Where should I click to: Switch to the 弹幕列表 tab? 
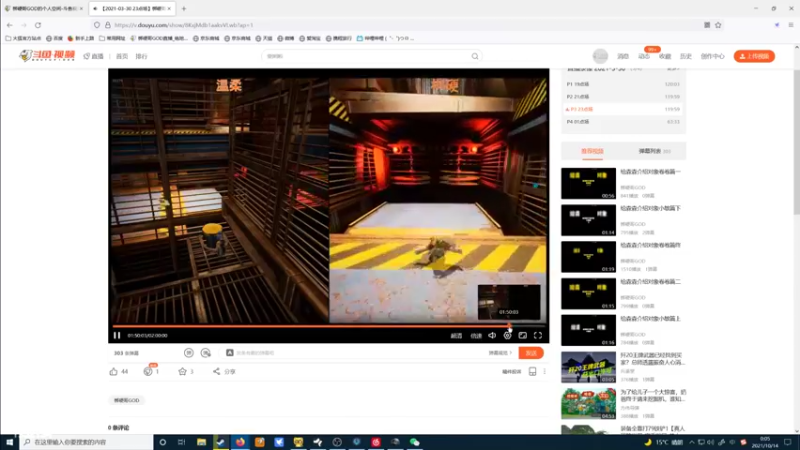[654, 151]
